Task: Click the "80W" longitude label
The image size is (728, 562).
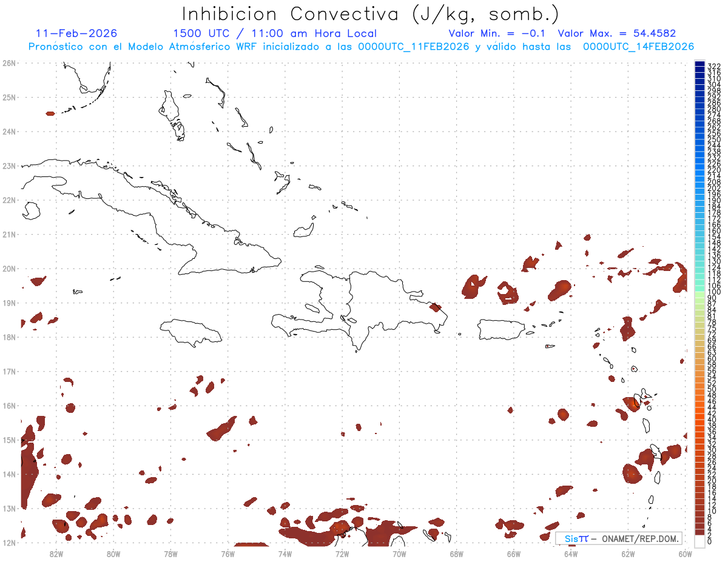Action: point(113,554)
